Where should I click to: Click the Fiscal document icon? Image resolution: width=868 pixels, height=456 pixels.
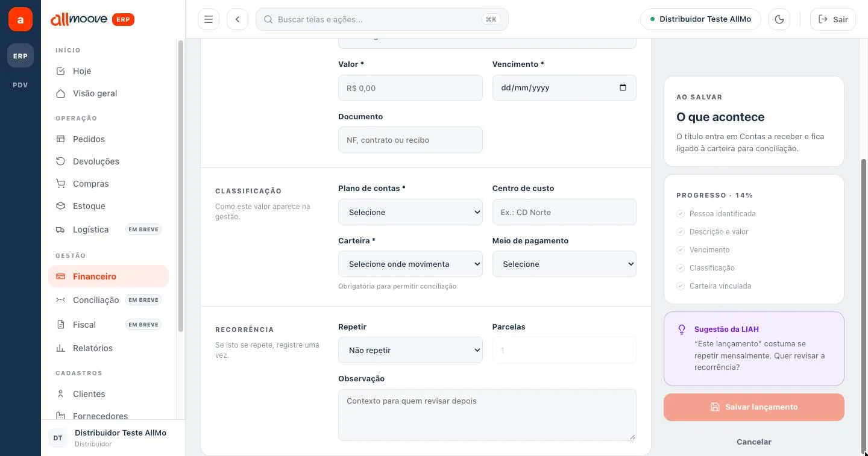click(x=60, y=325)
